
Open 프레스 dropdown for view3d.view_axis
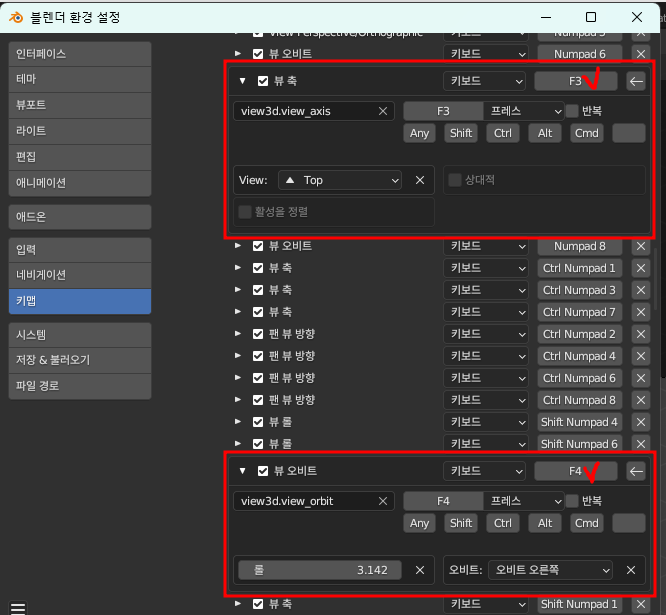click(524, 111)
